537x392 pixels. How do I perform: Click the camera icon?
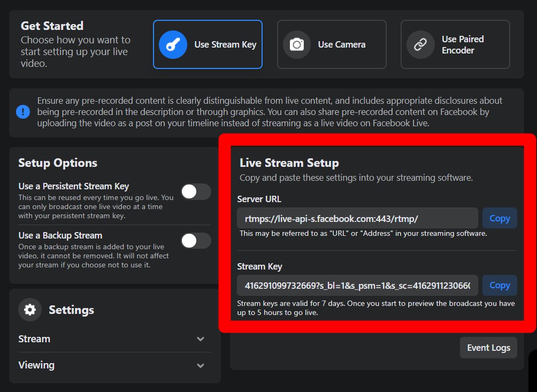click(297, 44)
